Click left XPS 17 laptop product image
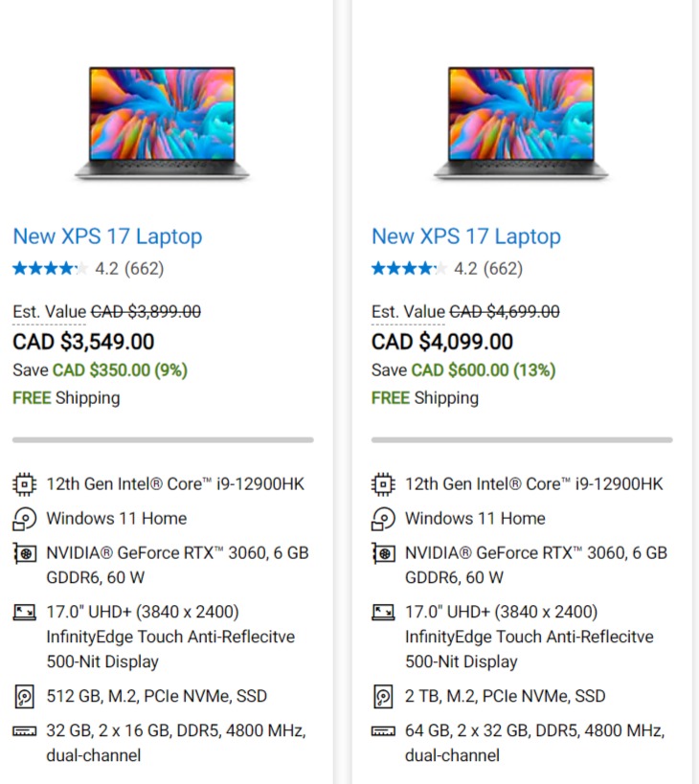The height and width of the screenshot is (784, 699). [x=162, y=123]
